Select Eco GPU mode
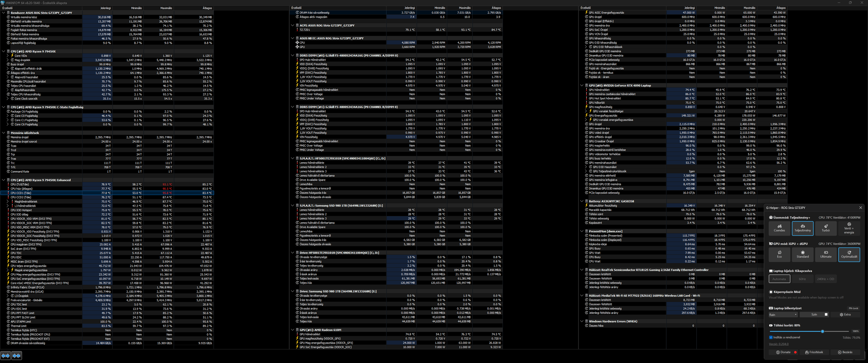868x363 pixels. pos(779,255)
